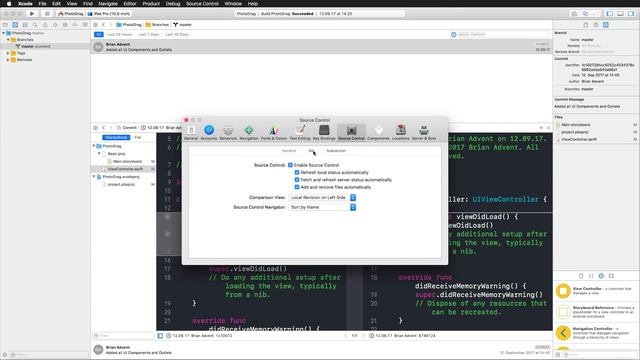Filter commits to Last 7 Days
The image size is (640, 360).
click(149, 35)
